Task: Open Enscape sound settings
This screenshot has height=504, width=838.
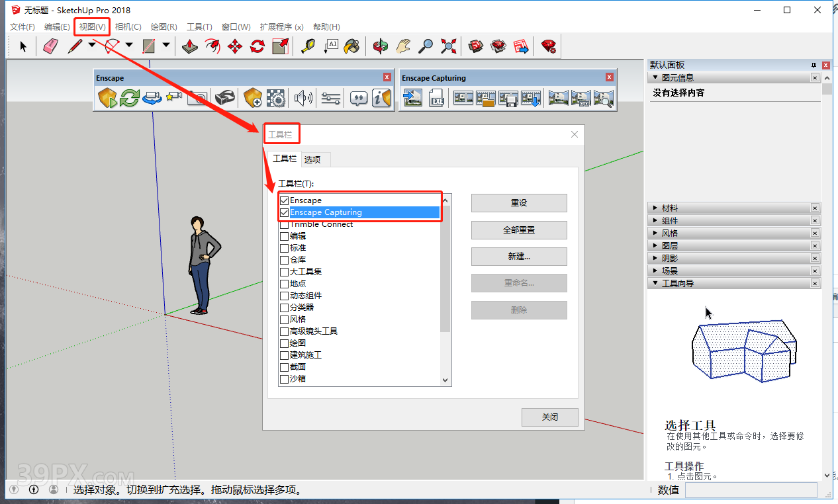Action: coord(303,99)
